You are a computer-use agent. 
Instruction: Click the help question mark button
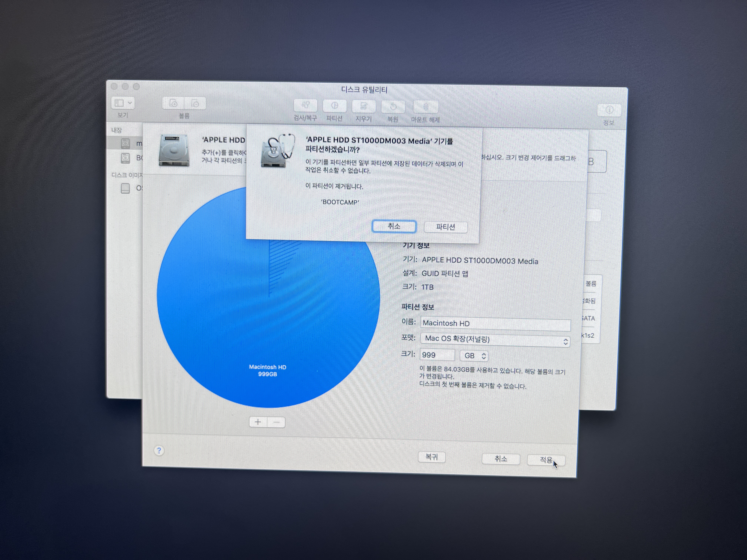tap(159, 451)
